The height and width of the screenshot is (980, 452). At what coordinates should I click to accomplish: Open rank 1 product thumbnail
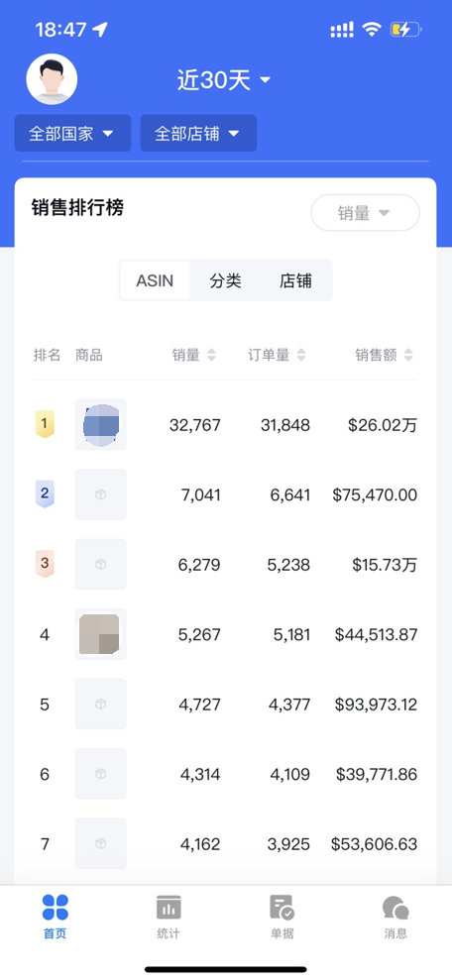pyautogui.click(x=101, y=424)
